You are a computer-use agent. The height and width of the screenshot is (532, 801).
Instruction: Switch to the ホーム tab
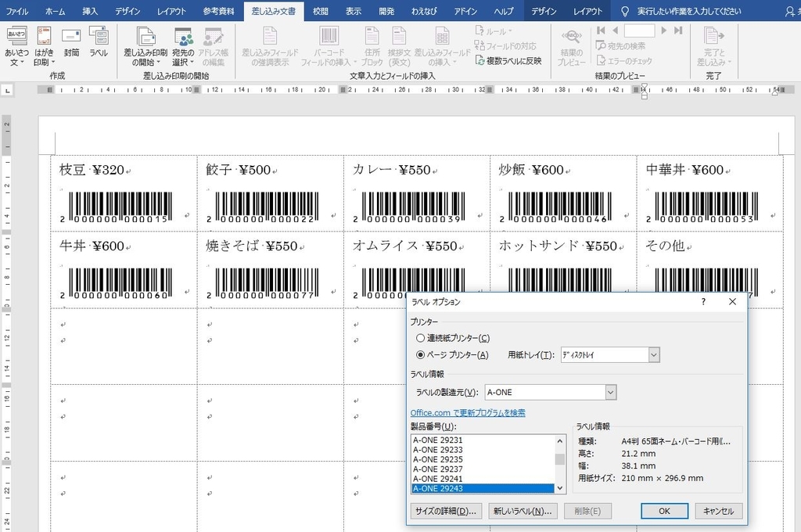pos(55,11)
